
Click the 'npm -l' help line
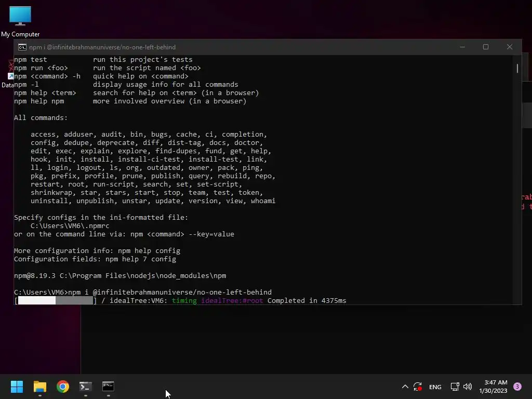tap(126, 85)
